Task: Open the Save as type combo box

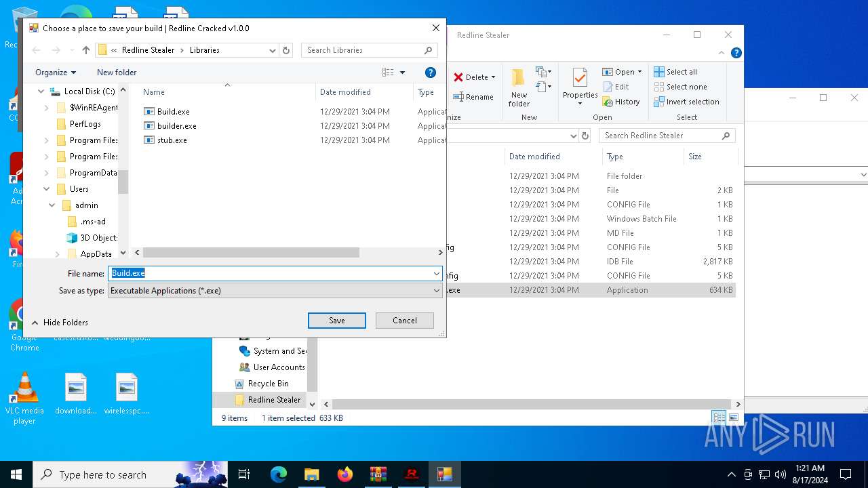Action: (x=275, y=291)
